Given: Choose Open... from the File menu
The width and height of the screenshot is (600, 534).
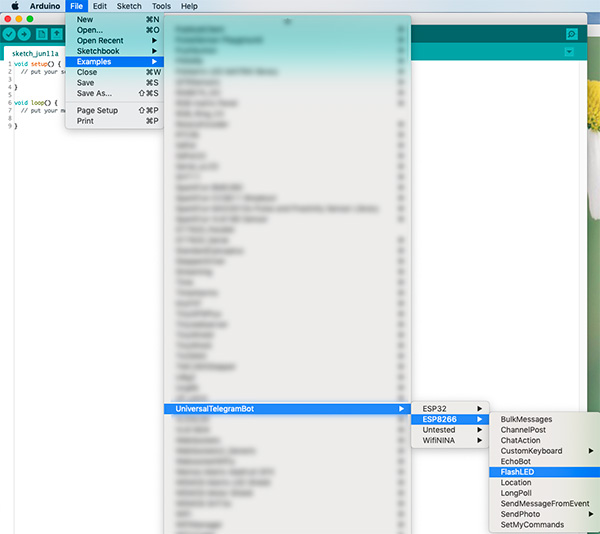Looking at the screenshot, I should [x=114, y=30].
